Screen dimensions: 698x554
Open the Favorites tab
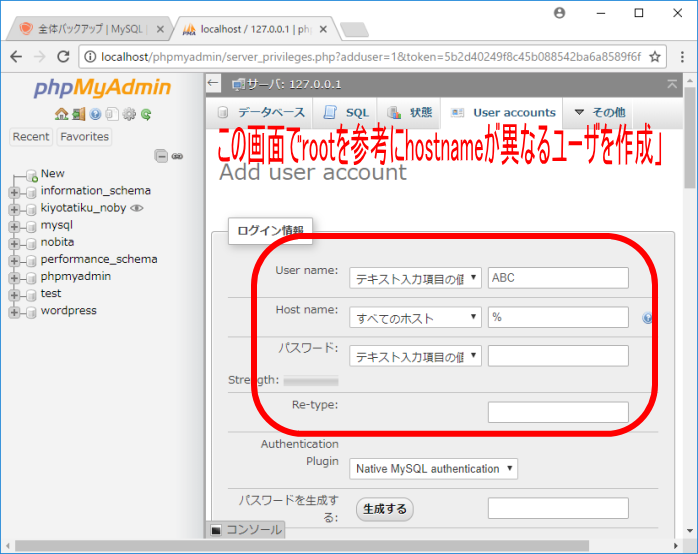84,137
